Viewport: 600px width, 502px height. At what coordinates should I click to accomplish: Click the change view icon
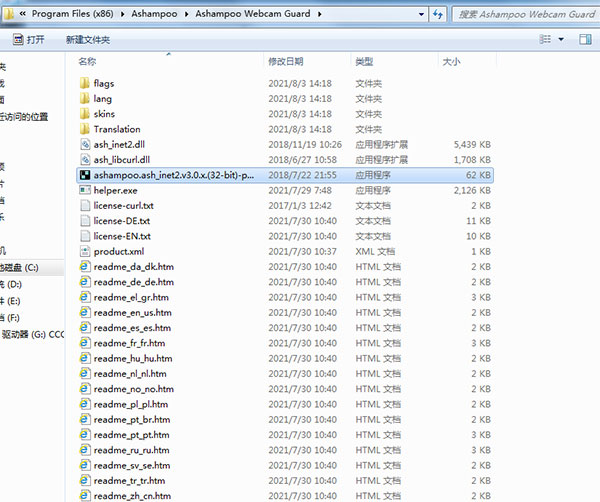pyautogui.click(x=545, y=39)
